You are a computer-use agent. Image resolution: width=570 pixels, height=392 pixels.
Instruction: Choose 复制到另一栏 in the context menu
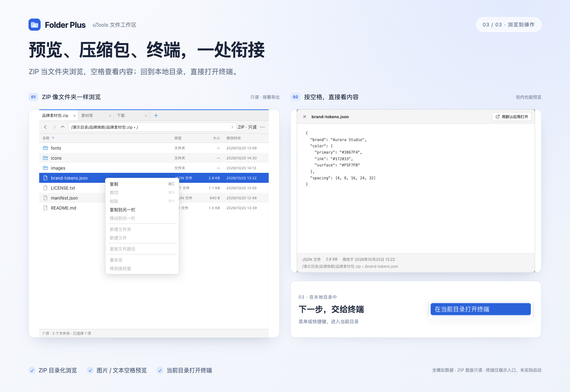tap(142, 210)
